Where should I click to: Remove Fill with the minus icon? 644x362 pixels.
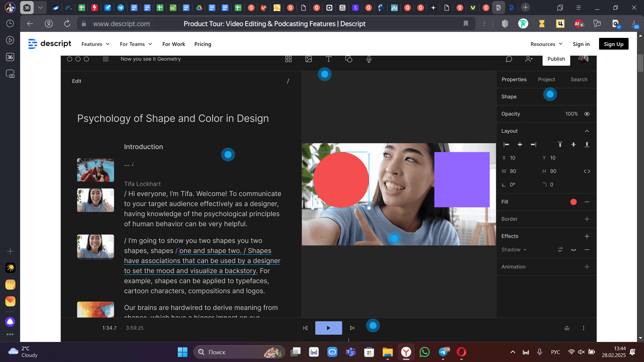coord(587,202)
